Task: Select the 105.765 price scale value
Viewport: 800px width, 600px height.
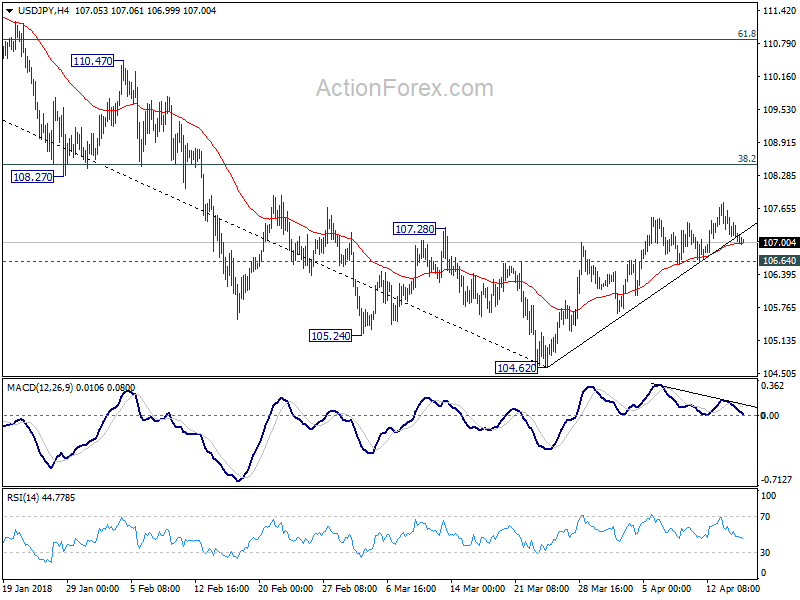Action: click(779, 308)
